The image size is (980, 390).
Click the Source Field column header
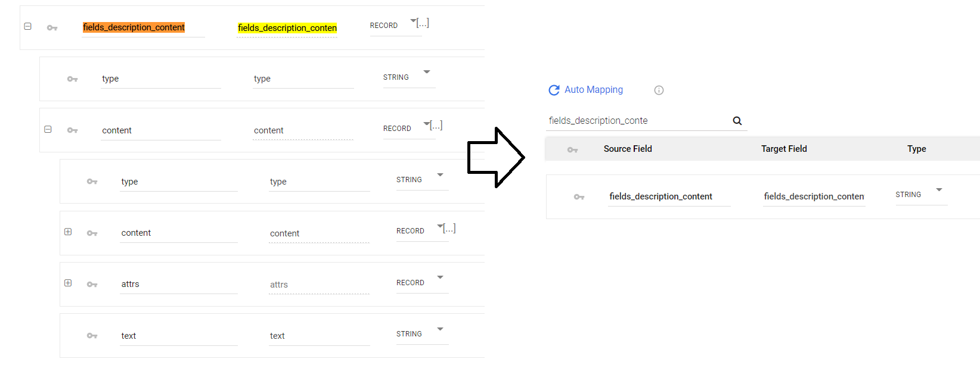coord(627,149)
